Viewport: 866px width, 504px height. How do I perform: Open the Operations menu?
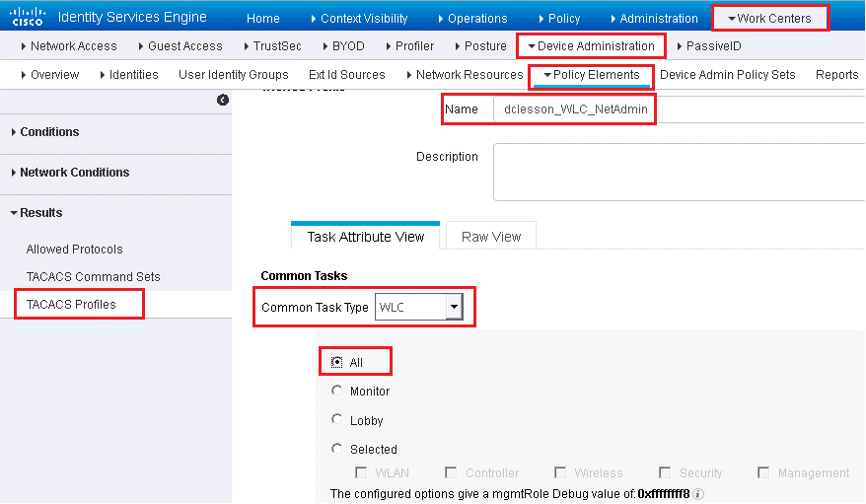pos(472,18)
